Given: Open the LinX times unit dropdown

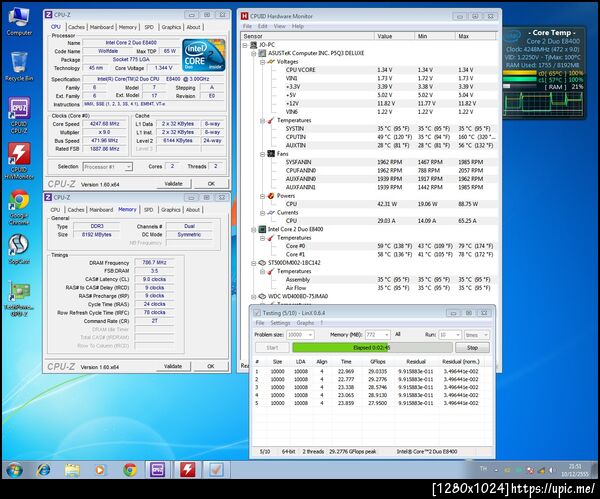Looking at the screenshot, I should pyautogui.click(x=476, y=335).
